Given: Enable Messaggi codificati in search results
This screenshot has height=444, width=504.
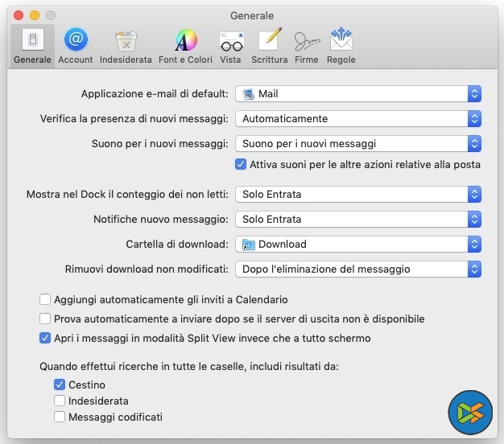Looking at the screenshot, I should (60, 417).
